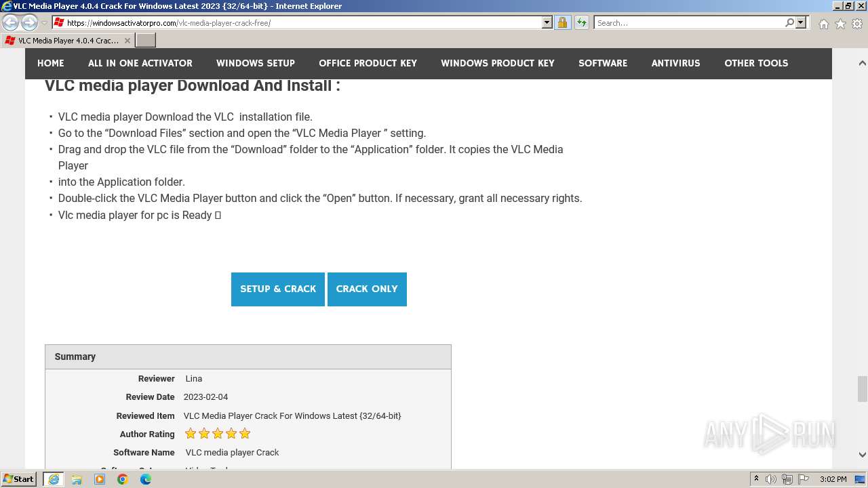Click the 'Vlc media player for pc is Ready' line
The width and height of the screenshot is (868, 488).
pos(140,215)
